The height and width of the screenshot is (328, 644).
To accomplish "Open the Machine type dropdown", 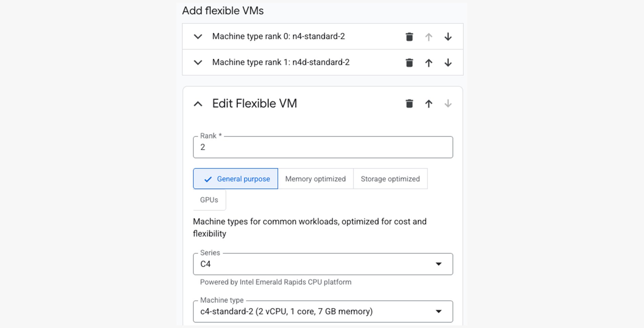I will pyautogui.click(x=323, y=311).
